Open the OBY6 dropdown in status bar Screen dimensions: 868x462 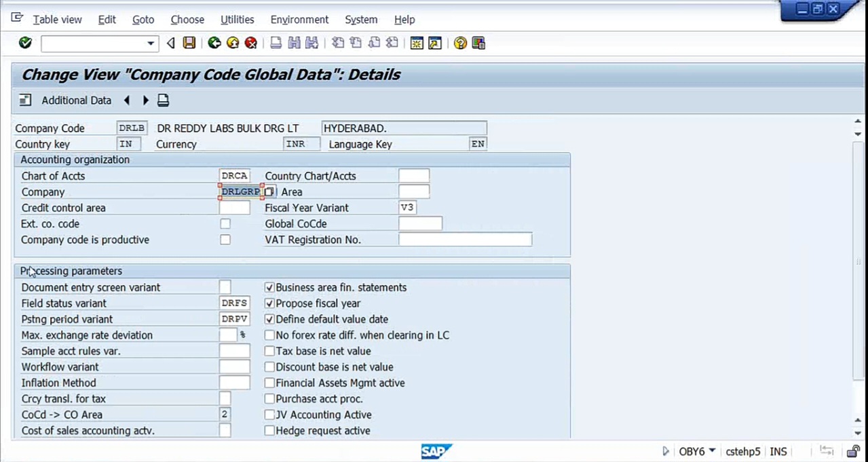(712, 450)
